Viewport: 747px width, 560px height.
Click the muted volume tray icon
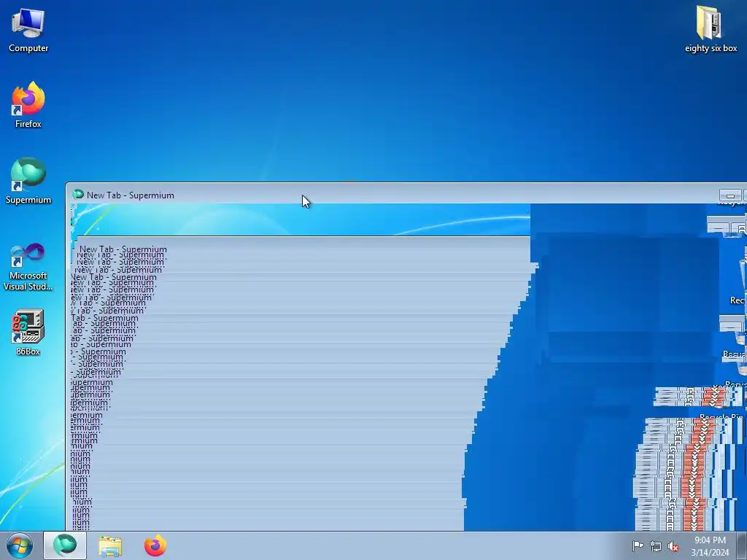[673, 547]
